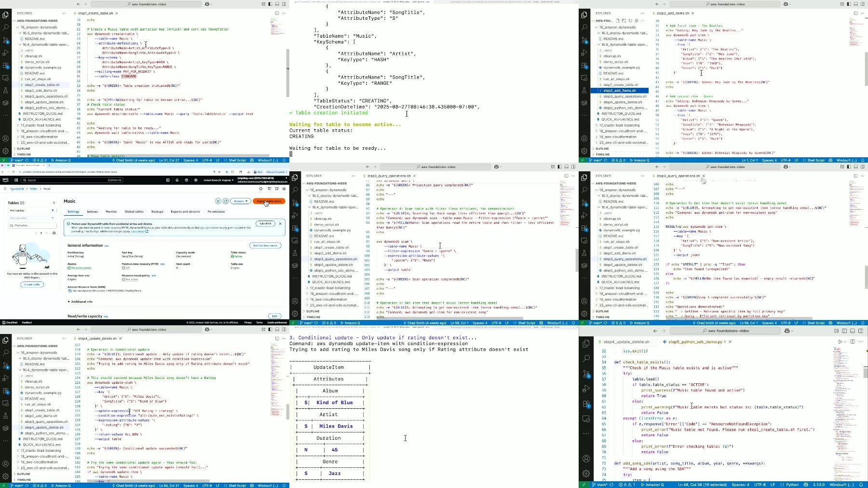
Task: Open the Tables list preferences gear icon
Action: coord(54,233)
